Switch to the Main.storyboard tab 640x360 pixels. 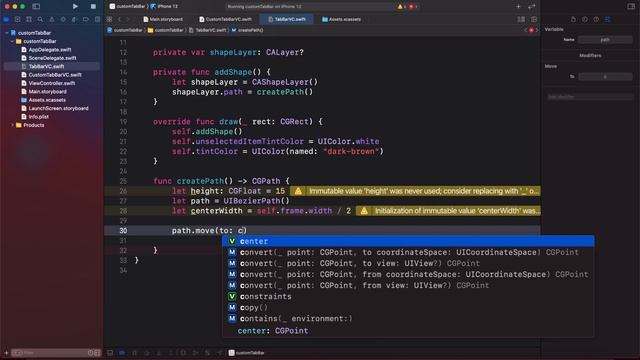tap(163, 19)
